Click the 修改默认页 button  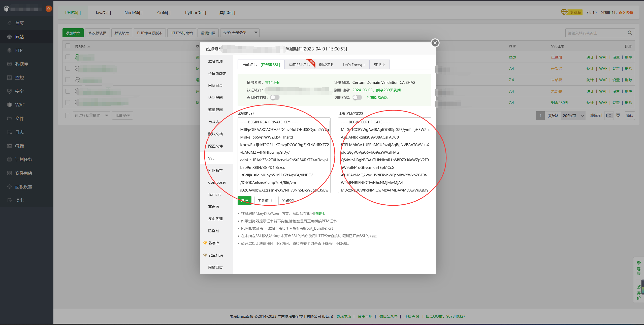pyautogui.click(x=98, y=33)
